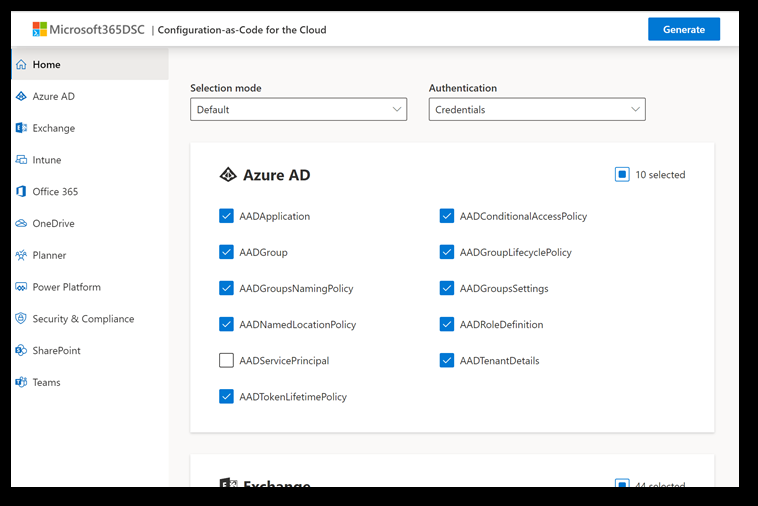Click the Planner icon in sidebar
This screenshot has width=758, height=506.
pos(21,255)
